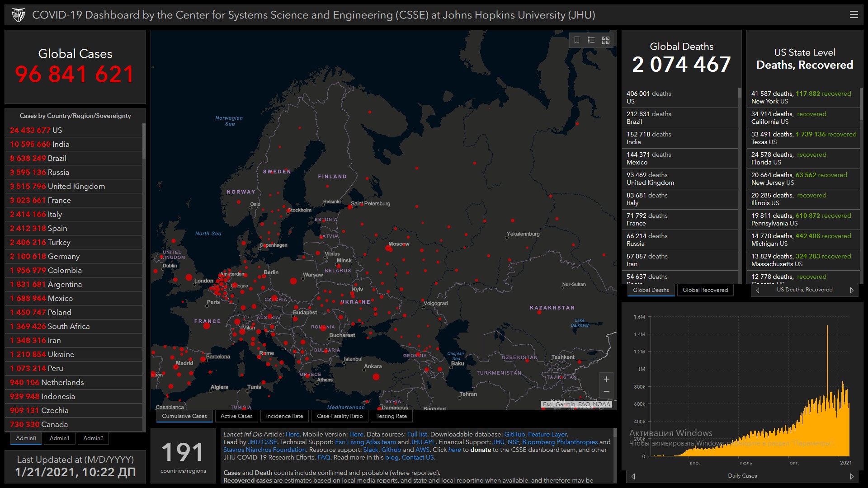Switch to the Global Recovered tab
This screenshot has height=488, width=868.
(x=705, y=290)
